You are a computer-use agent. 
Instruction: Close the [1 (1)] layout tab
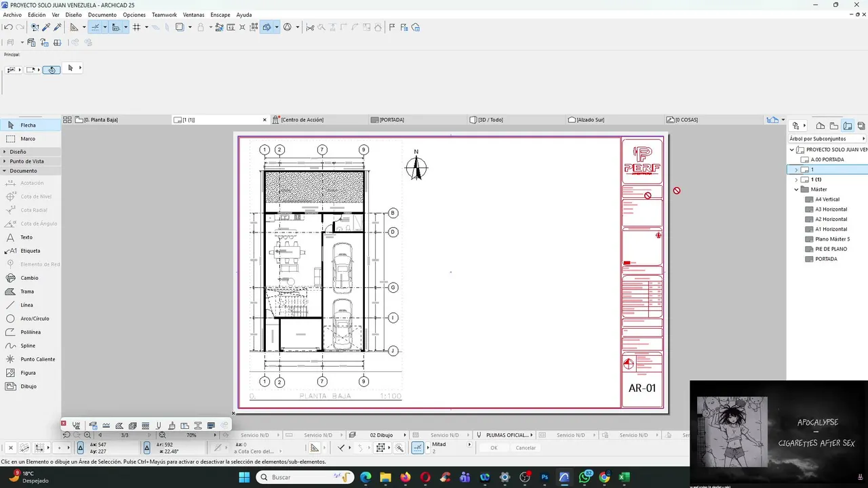[264, 120]
